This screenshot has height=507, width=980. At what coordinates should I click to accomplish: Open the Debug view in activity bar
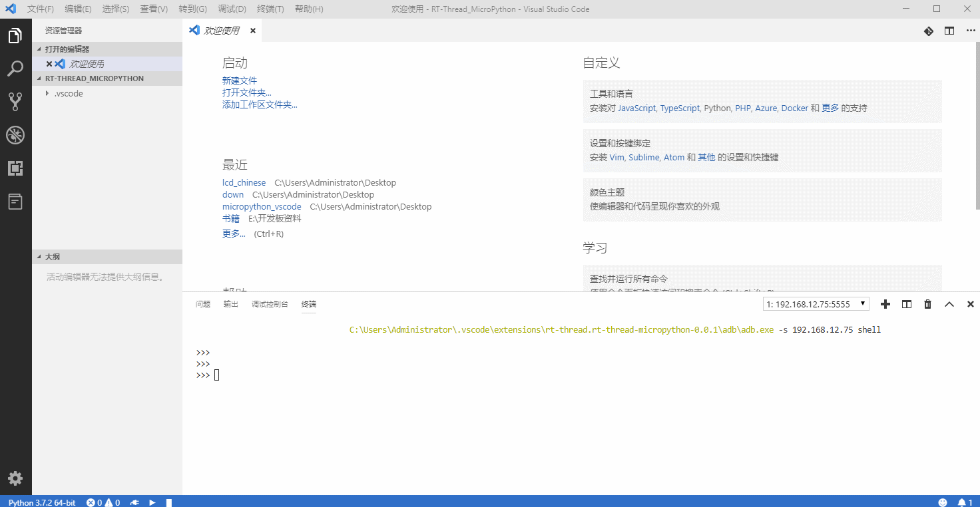pos(15,136)
